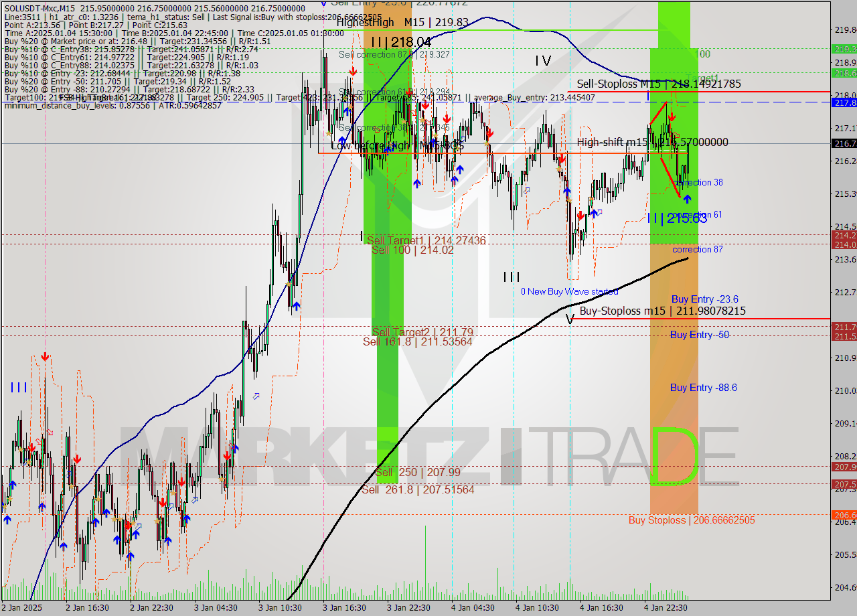
Task: Click the '0 New Buy Wave started' label
Action: (x=570, y=291)
